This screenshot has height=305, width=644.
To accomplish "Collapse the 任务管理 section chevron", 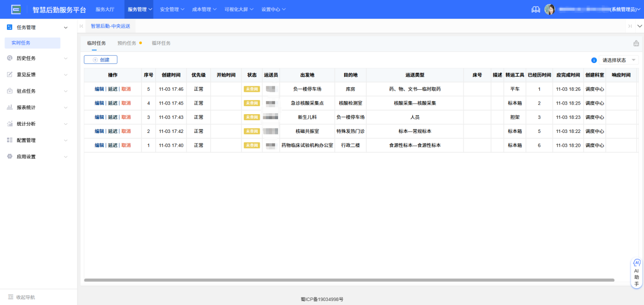I will tap(65, 27).
